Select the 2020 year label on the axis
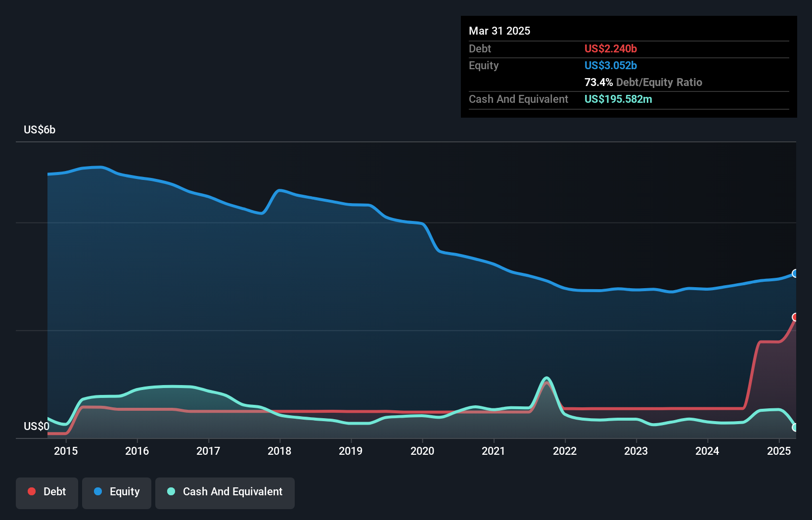The height and width of the screenshot is (520, 812). [422, 451]
